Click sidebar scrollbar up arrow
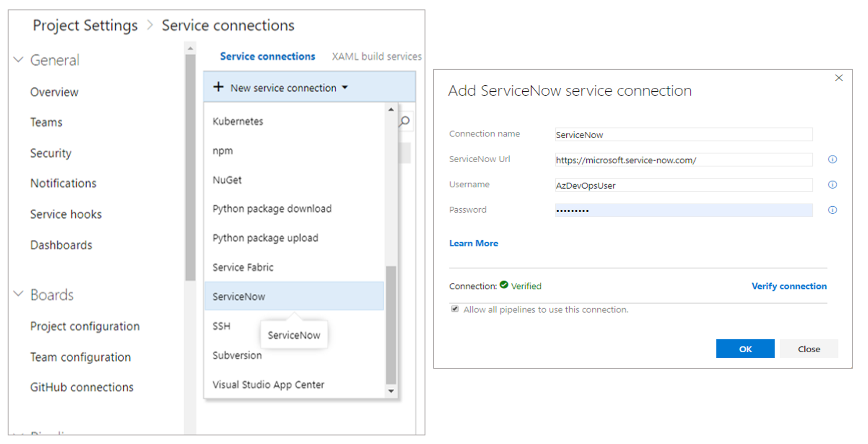The height and width of the screenshot is (444, 868). [x=190, y=49]
